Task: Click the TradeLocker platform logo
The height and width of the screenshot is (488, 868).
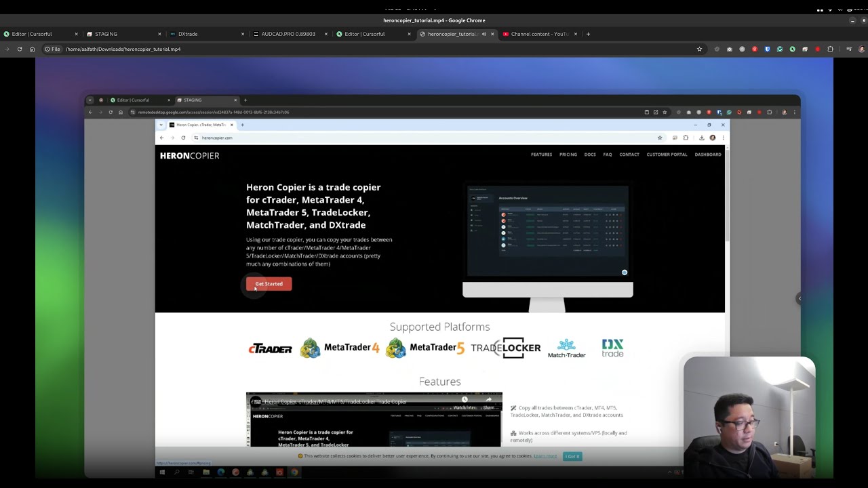Action: pyautogui.click(x=506, y=348)
